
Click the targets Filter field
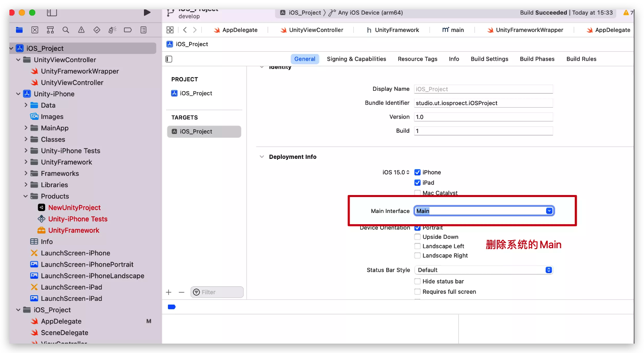click(x=217, y=292)
